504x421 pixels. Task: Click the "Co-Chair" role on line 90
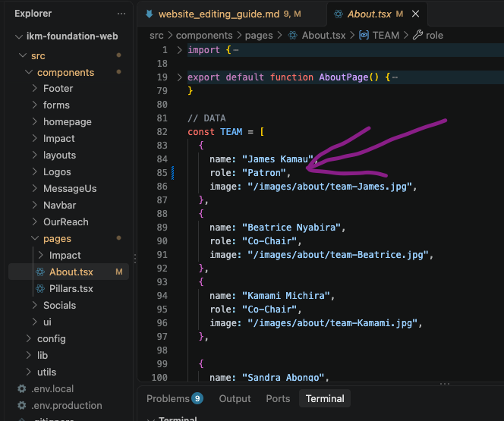tap(269, 241)
